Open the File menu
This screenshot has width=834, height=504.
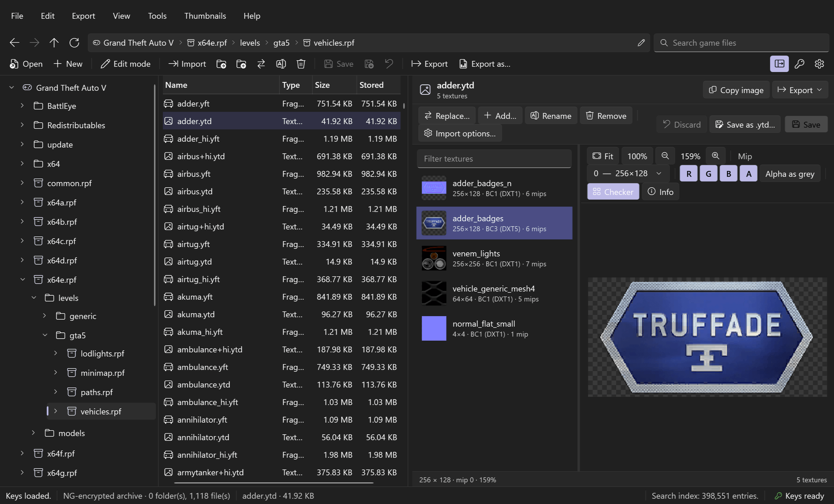click(17, 16)
